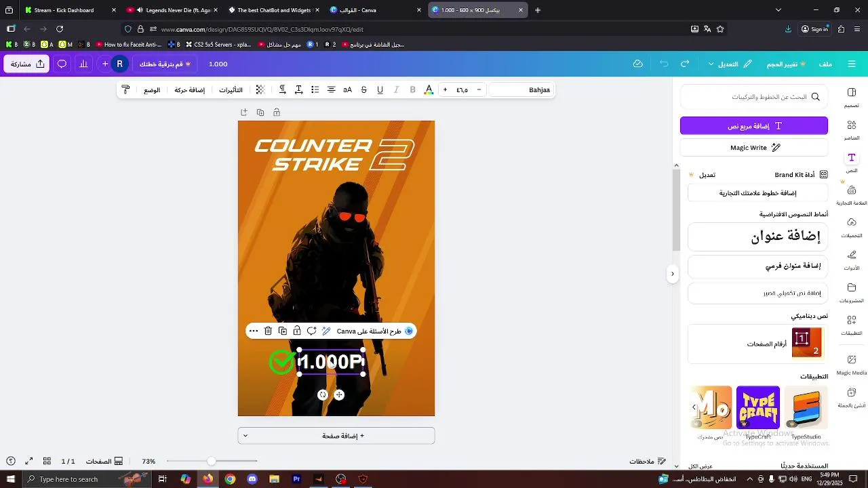Viewport: 868px width, 488px height.
Task: Change text alignment in the toolbar
Action: tap(331, 90)
